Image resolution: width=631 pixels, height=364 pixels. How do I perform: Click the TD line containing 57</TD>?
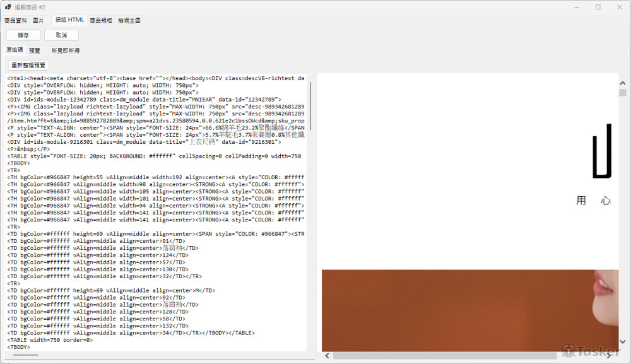click(96, 262)
